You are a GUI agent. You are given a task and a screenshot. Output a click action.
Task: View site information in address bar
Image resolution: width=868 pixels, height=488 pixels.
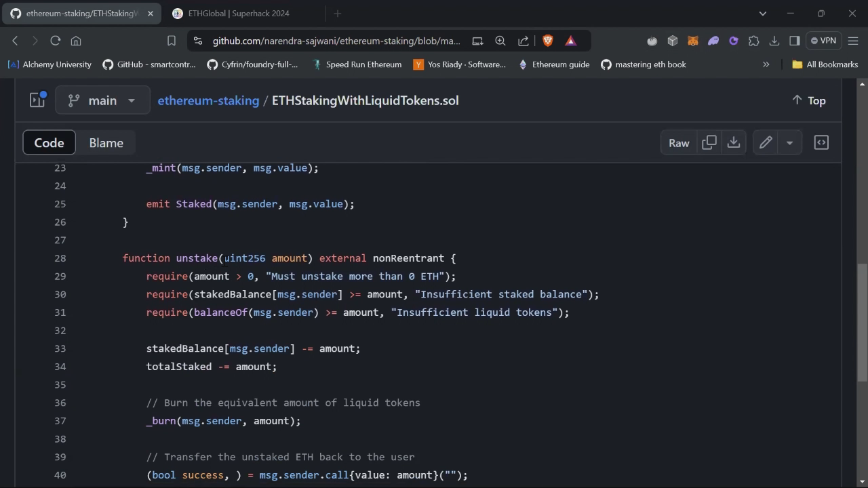point(197,41)
